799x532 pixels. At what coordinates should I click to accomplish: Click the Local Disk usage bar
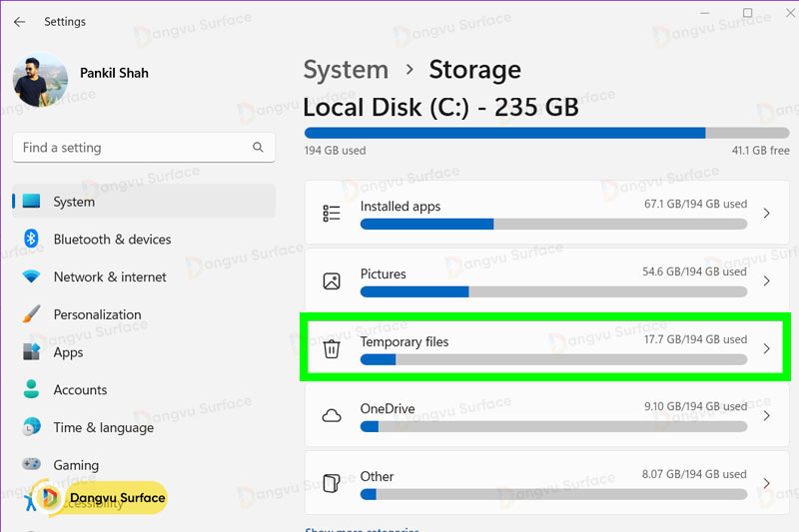(546, 133)
